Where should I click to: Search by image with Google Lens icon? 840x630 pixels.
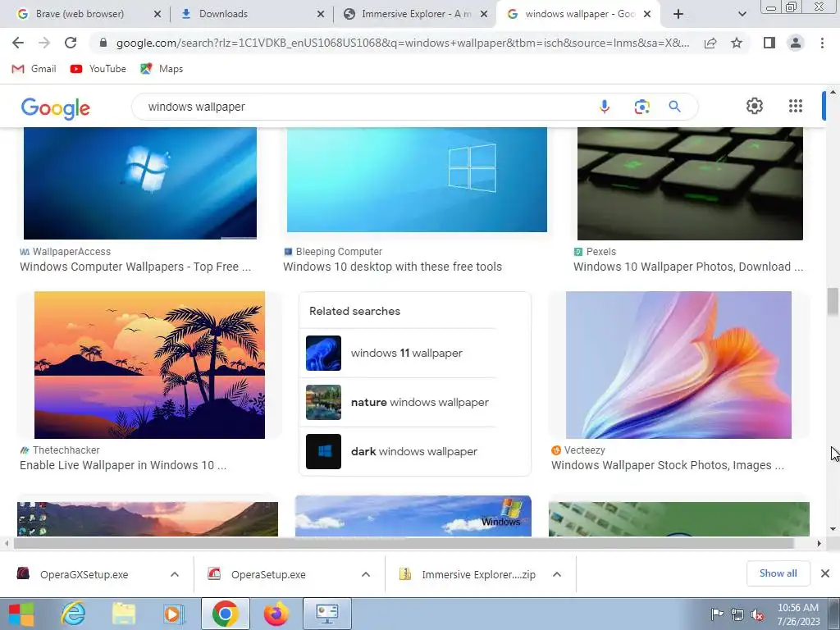point(641,107)
